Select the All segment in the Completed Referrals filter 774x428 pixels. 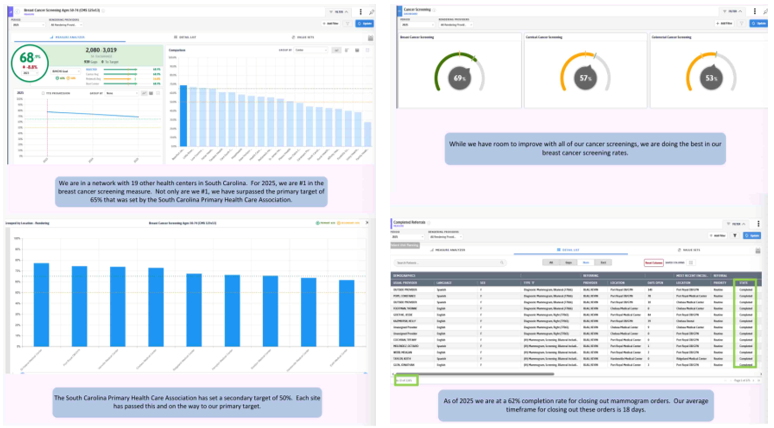pos(551,263)
